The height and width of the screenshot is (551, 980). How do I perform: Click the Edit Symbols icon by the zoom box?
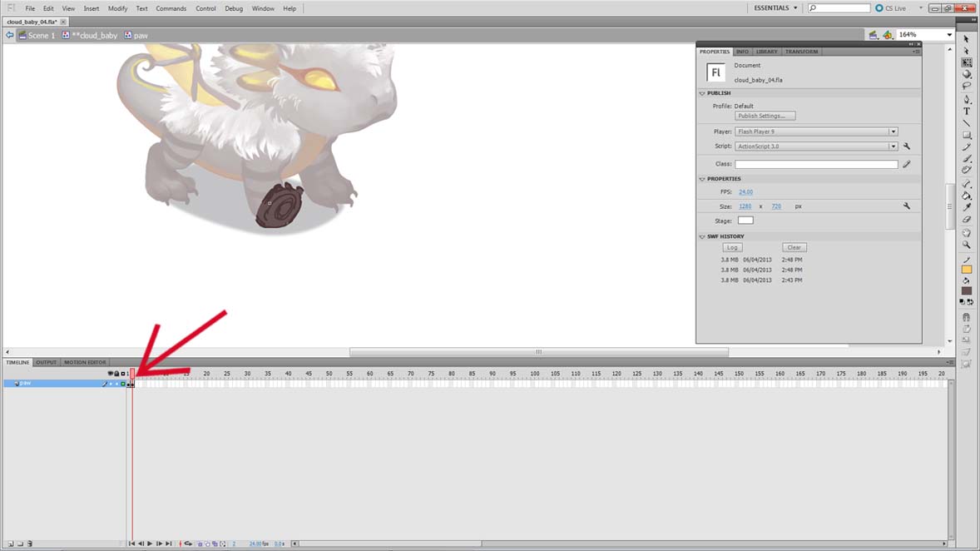[888, 35]
